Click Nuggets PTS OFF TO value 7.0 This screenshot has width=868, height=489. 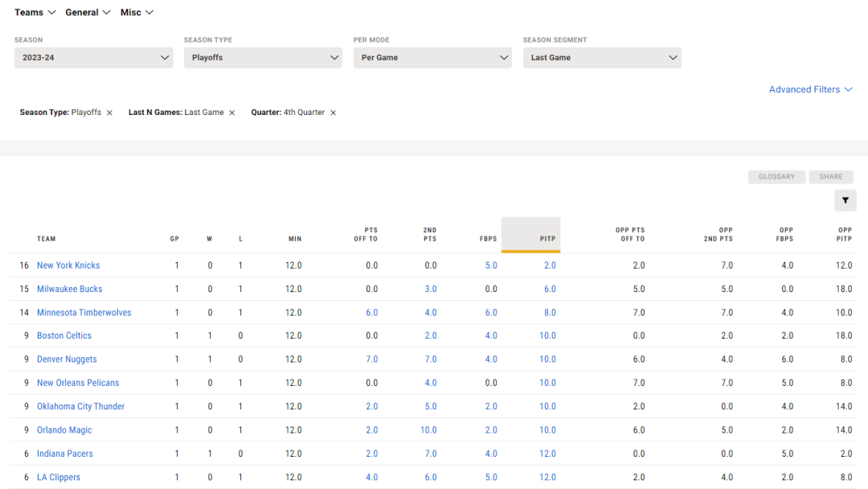click(371, 359)
